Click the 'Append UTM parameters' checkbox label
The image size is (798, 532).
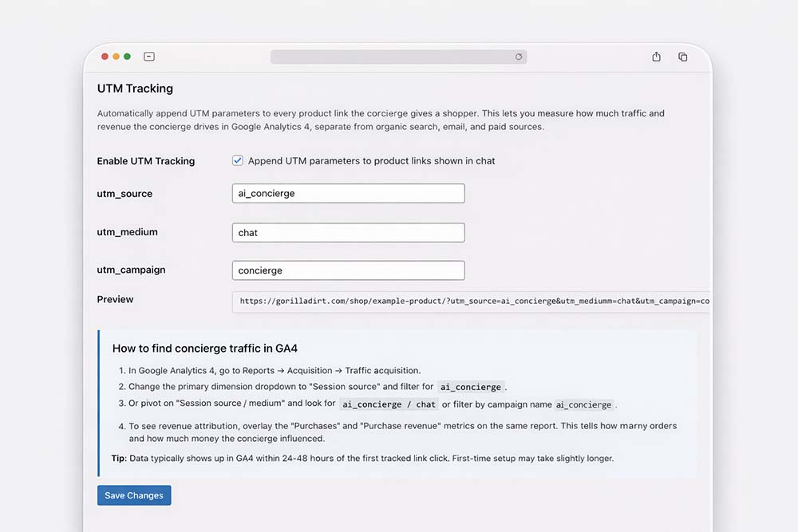point(371,161)
